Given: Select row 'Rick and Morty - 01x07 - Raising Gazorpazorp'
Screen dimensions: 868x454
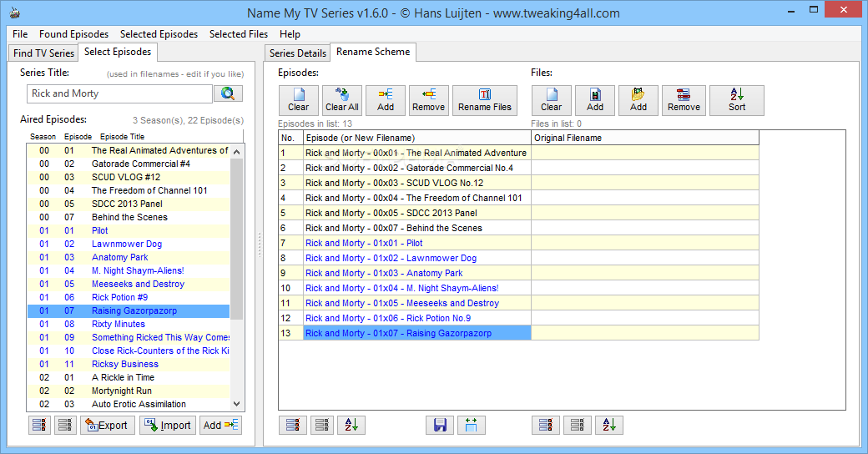Looking at the screenshot, I should click(416, 333).
